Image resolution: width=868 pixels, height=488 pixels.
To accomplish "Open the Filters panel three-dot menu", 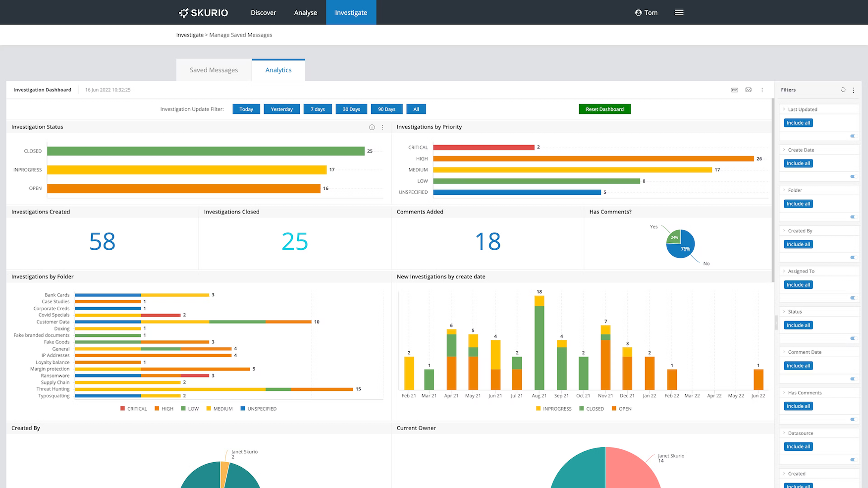I will coord(853,90).
